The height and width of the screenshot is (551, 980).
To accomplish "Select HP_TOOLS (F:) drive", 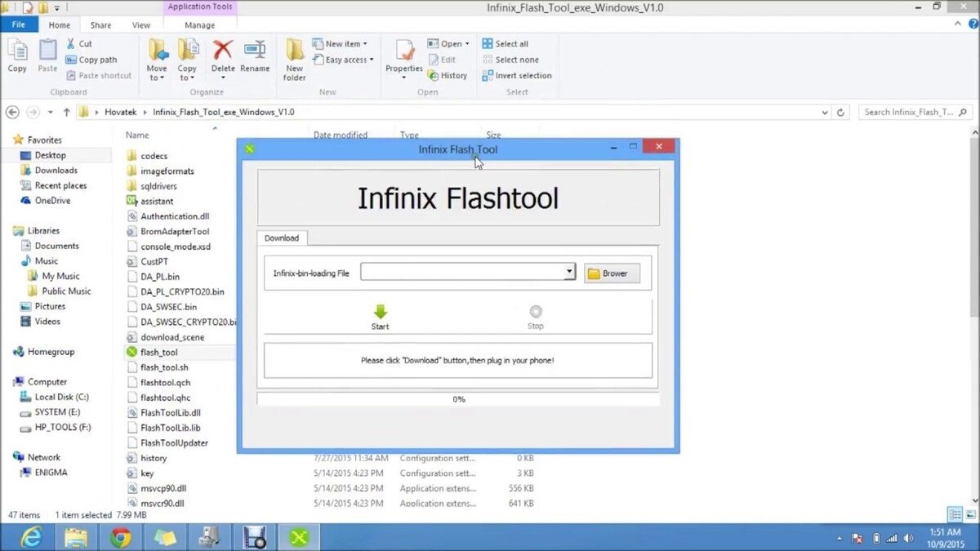I will pyautogui.click(x=62, y=427).
